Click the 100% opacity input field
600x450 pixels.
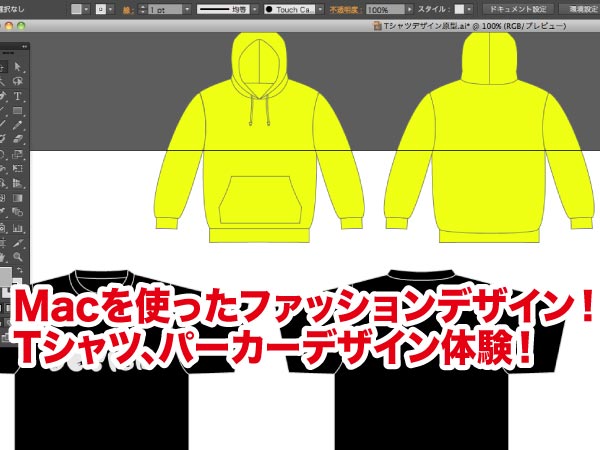[385, 10]
